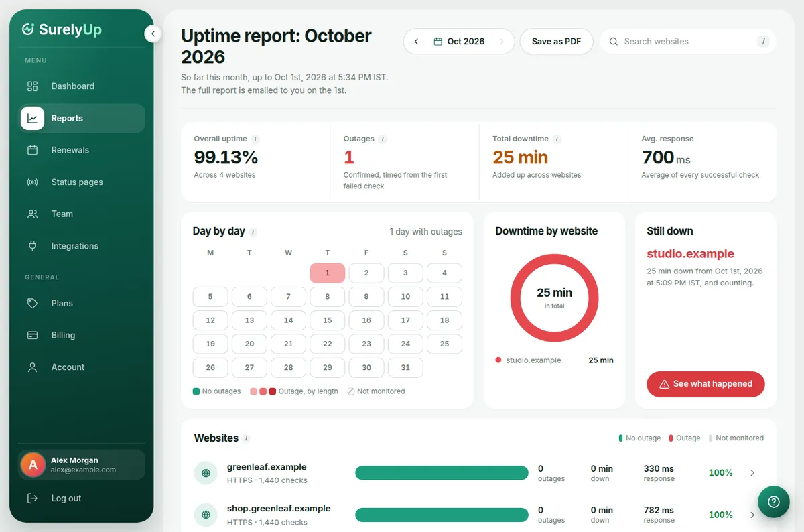Open the Team page
Image resolution: width=804 pixels, height=532 pixels.
tap(82, 214)
